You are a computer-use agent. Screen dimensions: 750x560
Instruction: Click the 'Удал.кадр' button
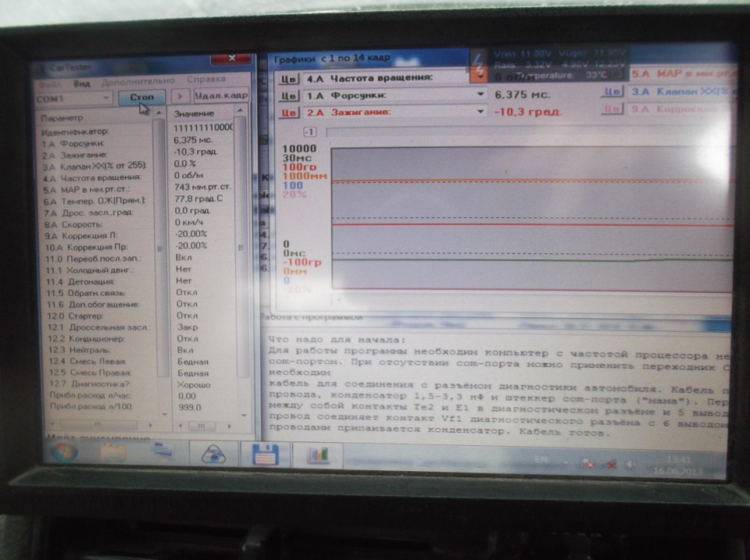coord(220,95)
